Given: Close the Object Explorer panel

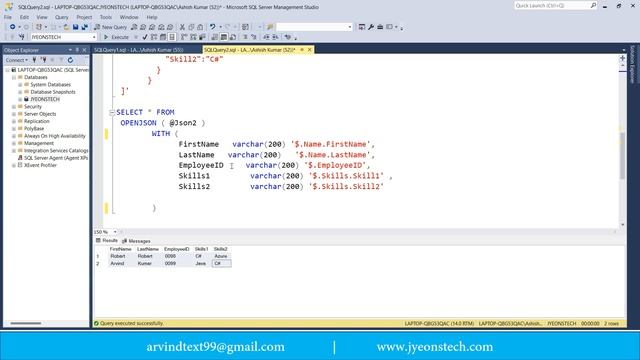Looking at the screenshot, I should 84,50.
